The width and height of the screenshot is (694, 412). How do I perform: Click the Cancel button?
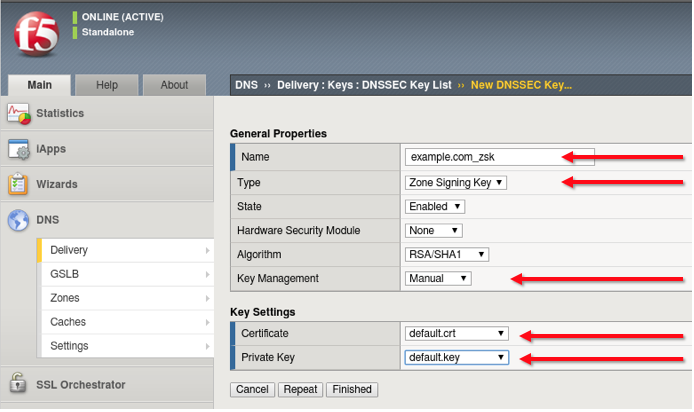(x=252, y=389)
